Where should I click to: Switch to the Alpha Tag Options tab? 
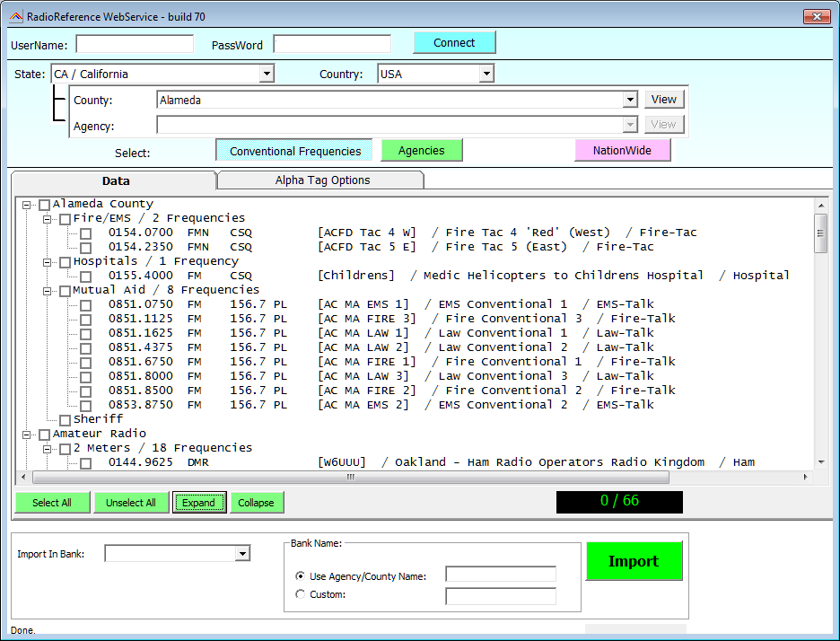tap(322, 180)
